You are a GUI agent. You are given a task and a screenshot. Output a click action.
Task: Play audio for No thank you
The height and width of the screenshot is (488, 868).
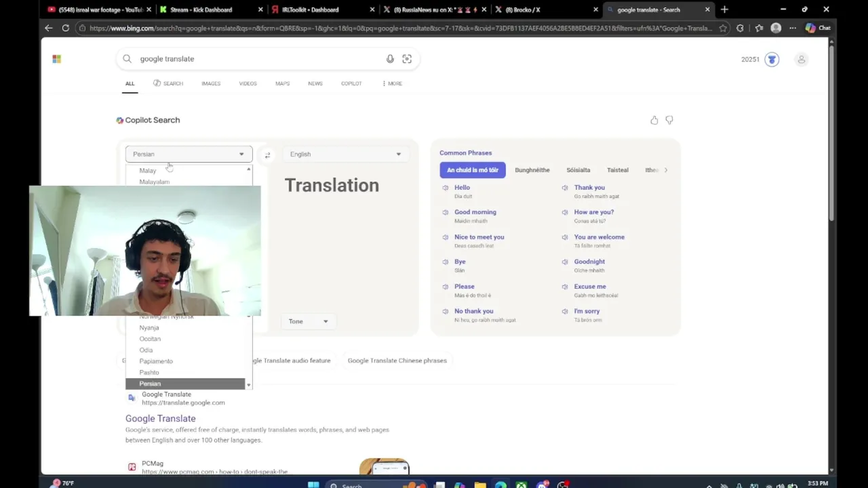446,311
